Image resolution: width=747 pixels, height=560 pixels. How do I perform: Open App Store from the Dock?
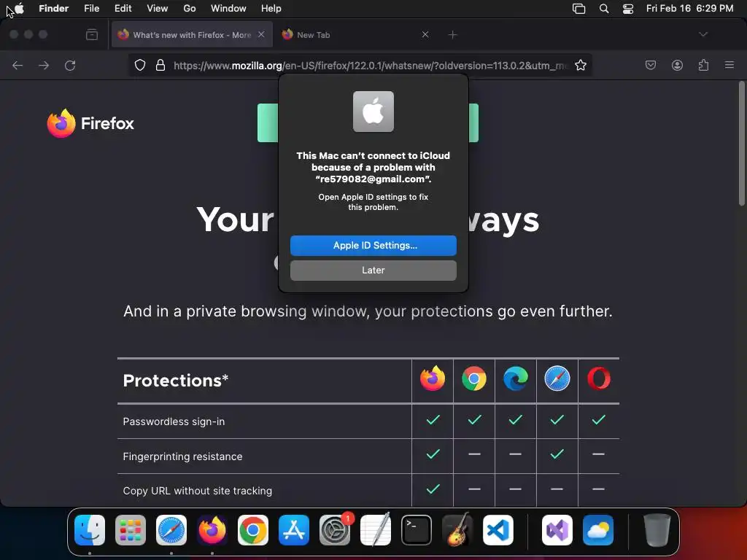(294, 530)
